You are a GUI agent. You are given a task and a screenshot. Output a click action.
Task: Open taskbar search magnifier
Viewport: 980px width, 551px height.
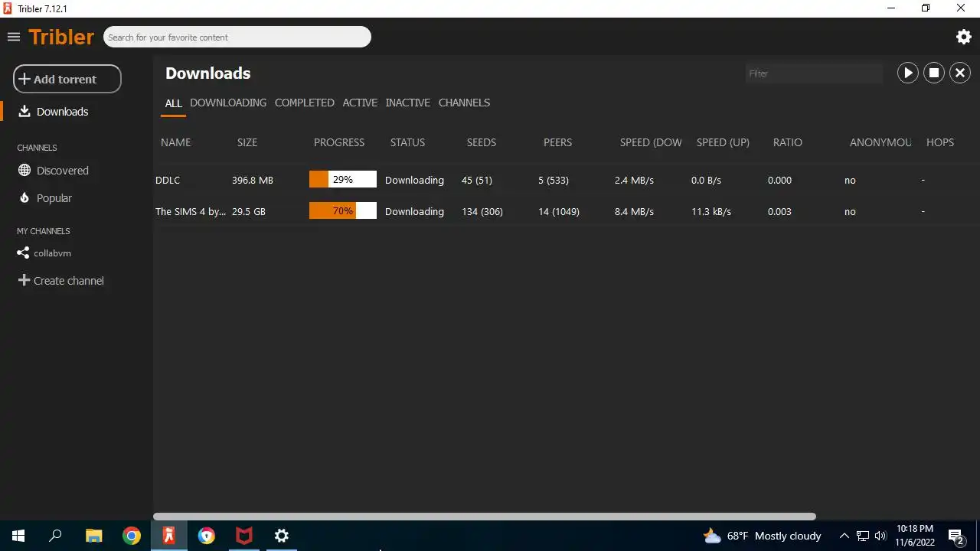55,536
